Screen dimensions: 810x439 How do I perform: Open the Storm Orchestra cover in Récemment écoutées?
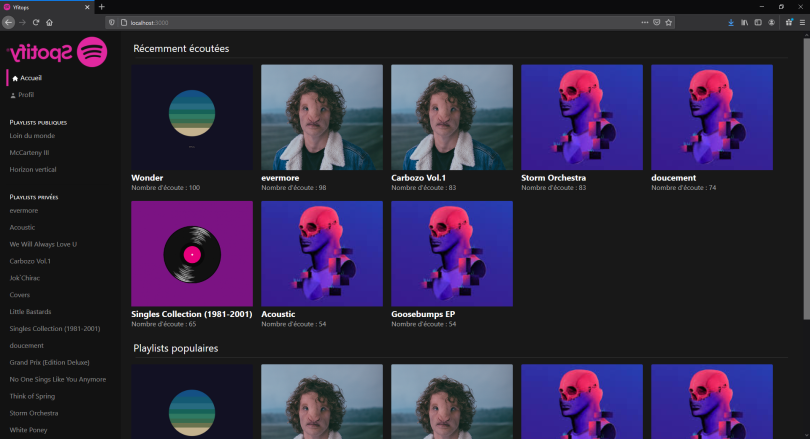point(582,117)
